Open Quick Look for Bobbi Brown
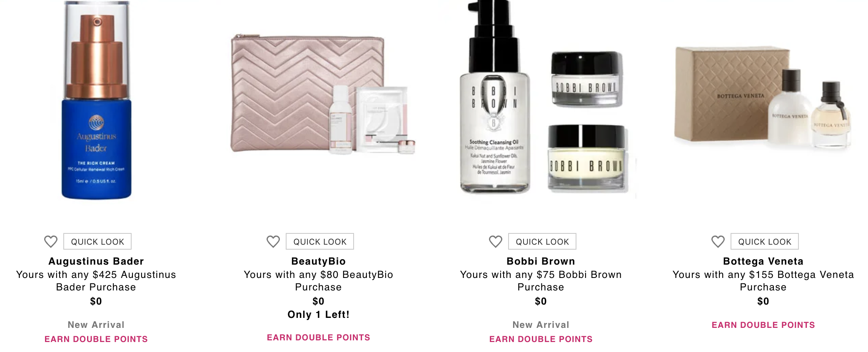This screenshot has width=868, height=352. coord(542,241)
